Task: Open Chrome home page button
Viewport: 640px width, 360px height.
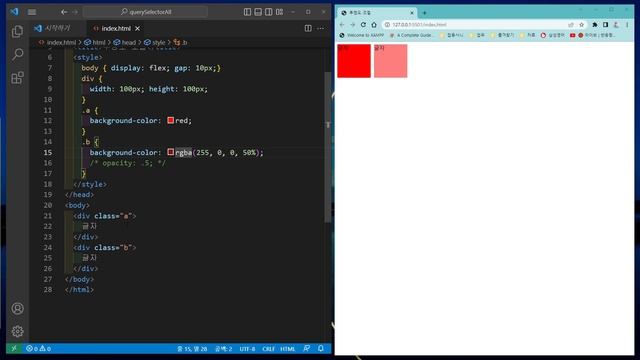Action: [x=374, y=25]
